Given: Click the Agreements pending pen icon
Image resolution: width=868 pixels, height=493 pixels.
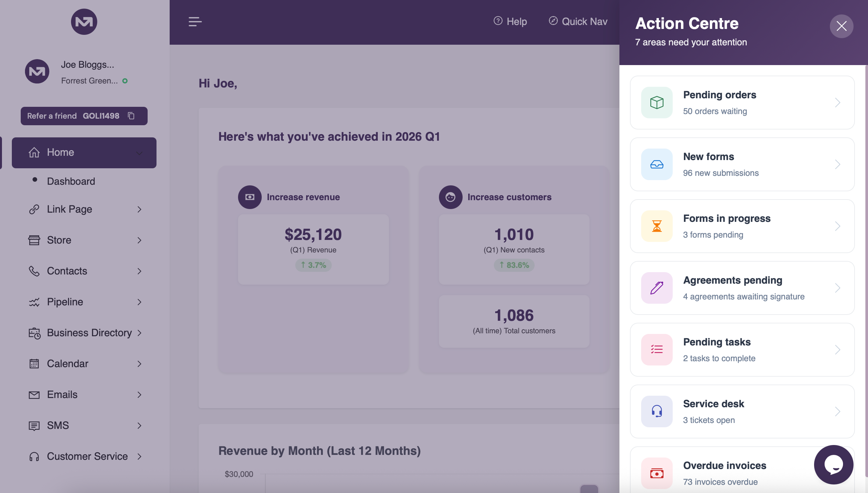Looking at the screenshot, I should pyautogui.click(x=656, y=288).
